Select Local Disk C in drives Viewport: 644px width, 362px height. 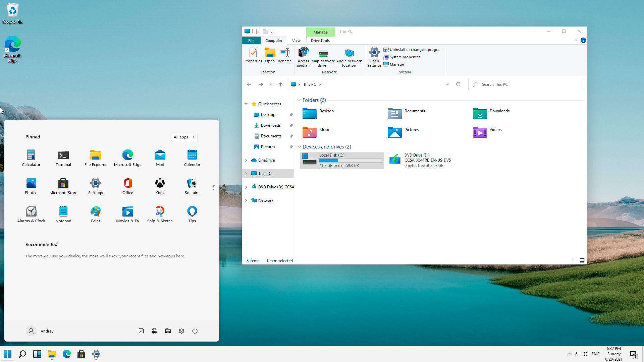(341, 160)
